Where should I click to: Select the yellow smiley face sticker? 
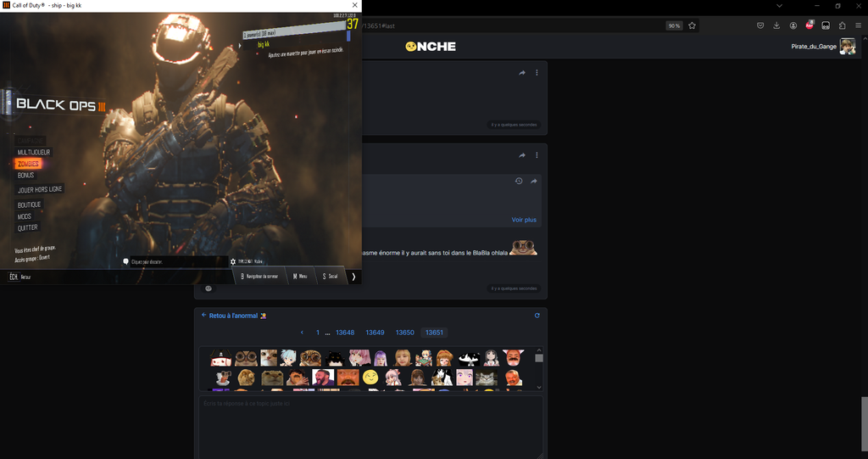coord(370,377)
